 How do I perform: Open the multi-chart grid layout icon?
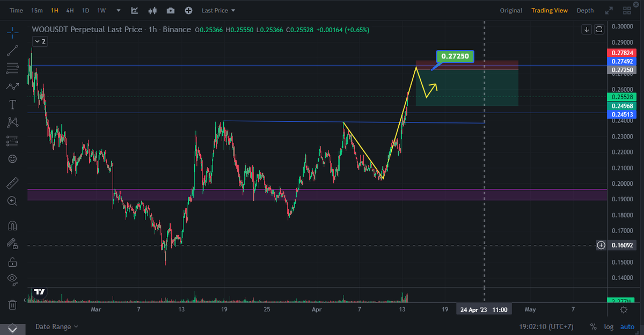pos(626,10)
